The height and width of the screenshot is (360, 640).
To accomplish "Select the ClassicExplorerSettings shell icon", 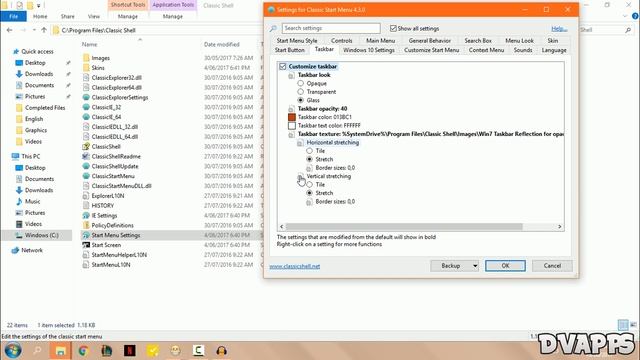I will pos(86,97).
